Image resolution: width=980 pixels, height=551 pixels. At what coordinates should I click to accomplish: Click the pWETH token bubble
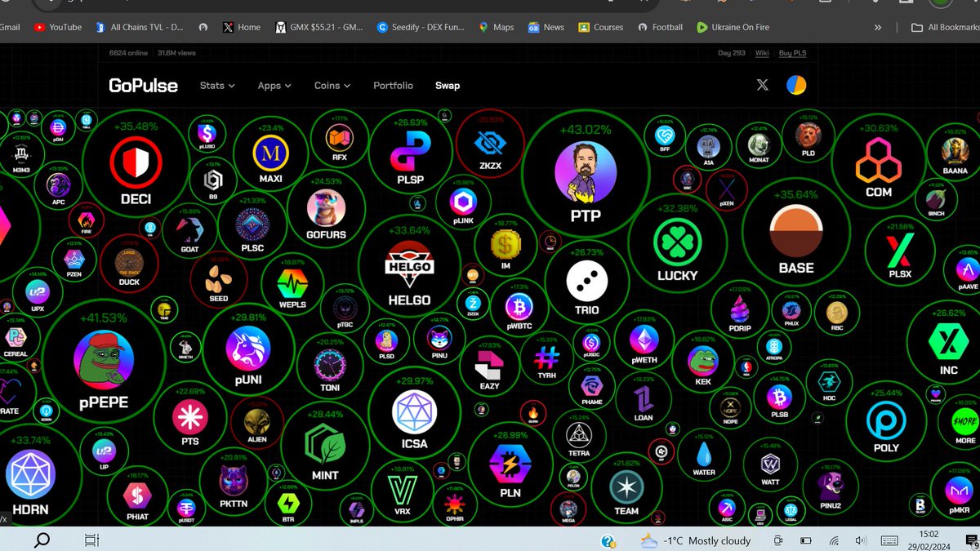click(x=644, y=341)
